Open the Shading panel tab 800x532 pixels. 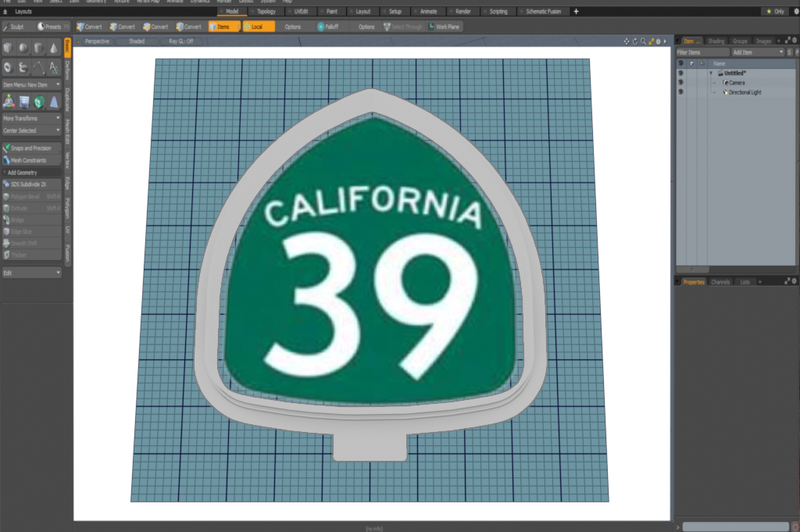tap(716, 41)
